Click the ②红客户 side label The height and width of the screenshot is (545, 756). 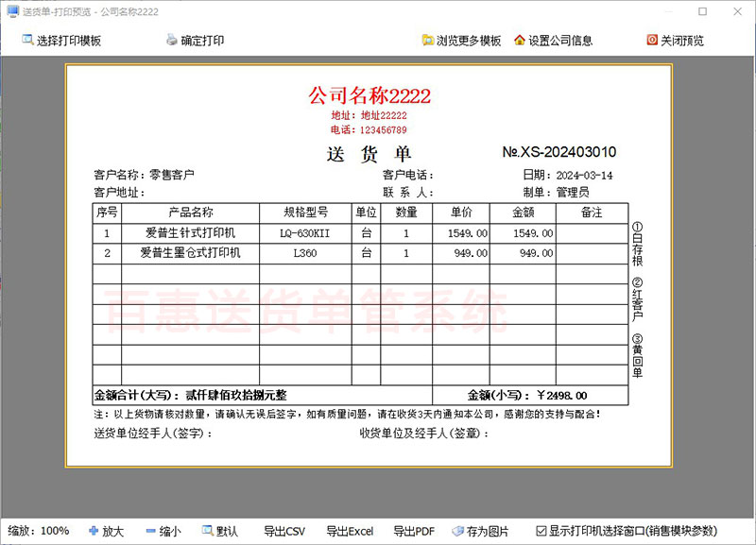point(637,299)
